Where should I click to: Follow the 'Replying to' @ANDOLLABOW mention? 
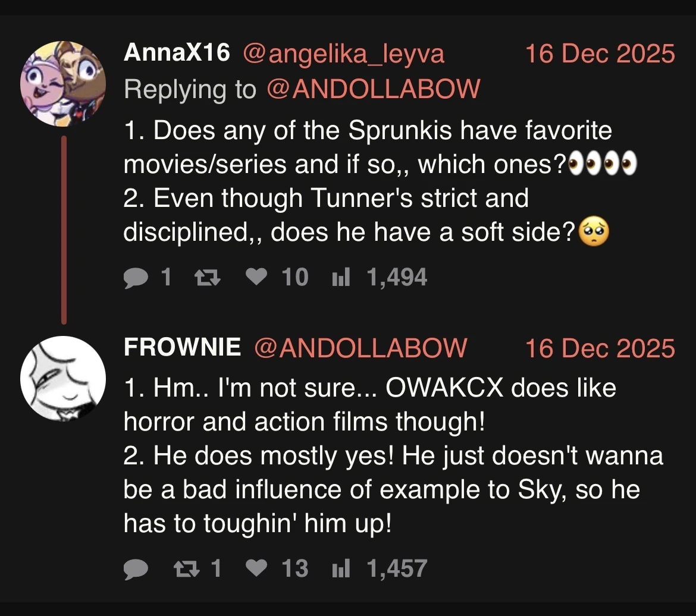pyautogui.click(x=374, y=89)
